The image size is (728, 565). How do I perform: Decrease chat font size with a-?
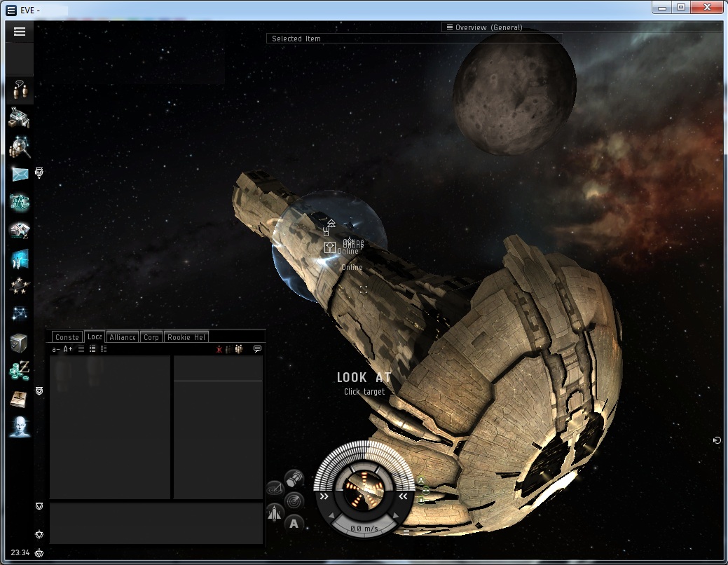(x=56, y=349)
